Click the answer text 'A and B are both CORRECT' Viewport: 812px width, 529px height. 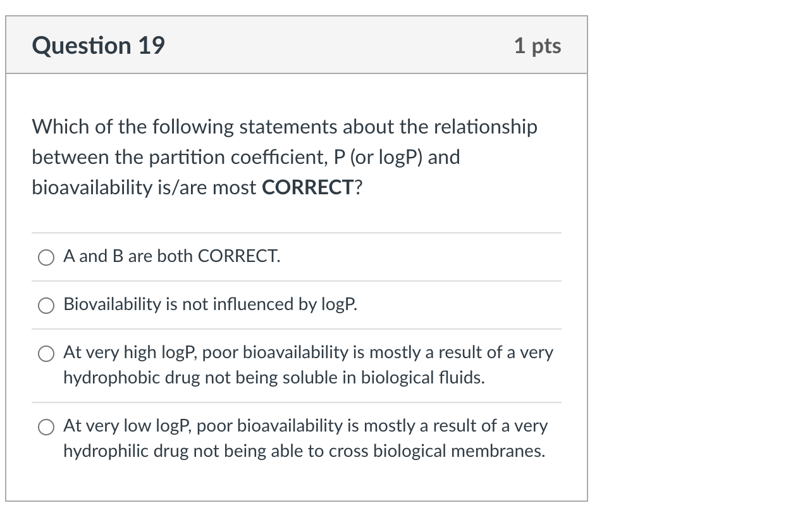pos(171,256)
